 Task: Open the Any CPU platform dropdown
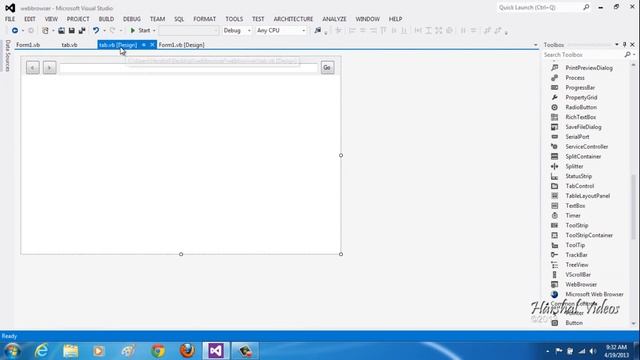coord(281,31)
